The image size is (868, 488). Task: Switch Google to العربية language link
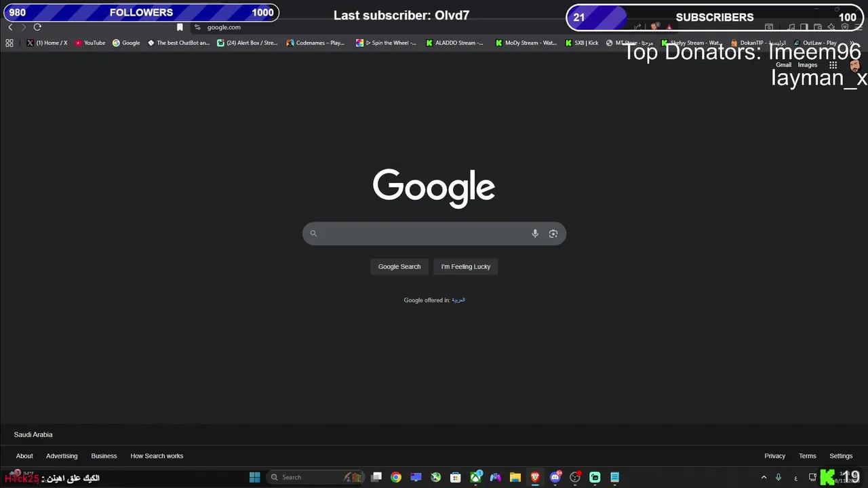click(x=458, y=300)
